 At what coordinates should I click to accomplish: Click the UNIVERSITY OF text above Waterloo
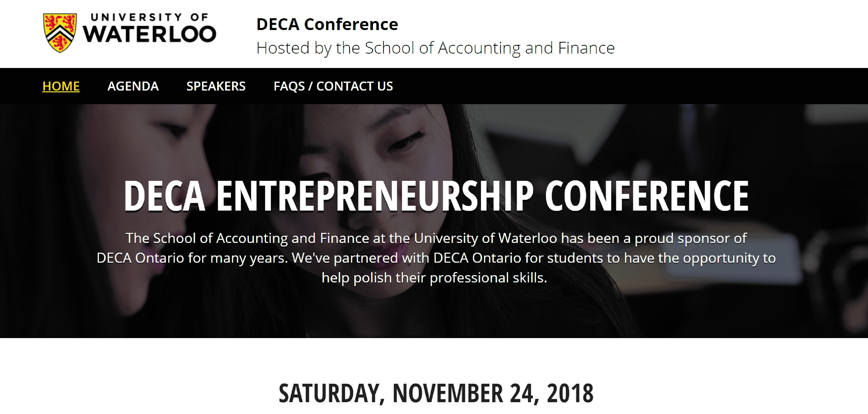pos(150,17)
